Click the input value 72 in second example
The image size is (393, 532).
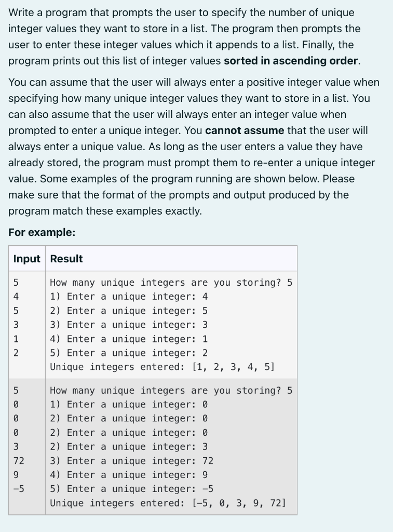click(x=19, y=461)
